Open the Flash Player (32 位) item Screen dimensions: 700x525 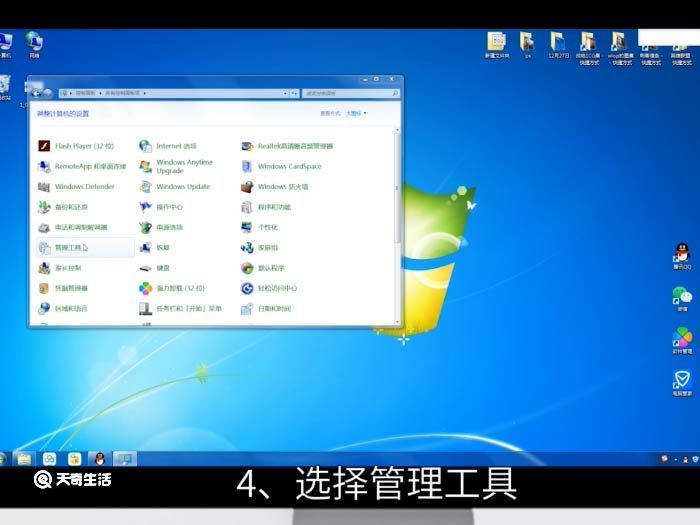pos(76,146)
